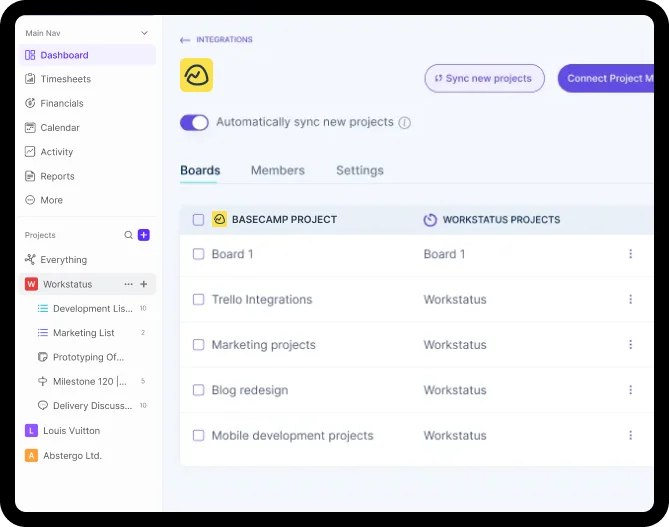This screenshot has height=527, width=669.
Task: Open options for Mobile development projects row
Action: [630, 435]
